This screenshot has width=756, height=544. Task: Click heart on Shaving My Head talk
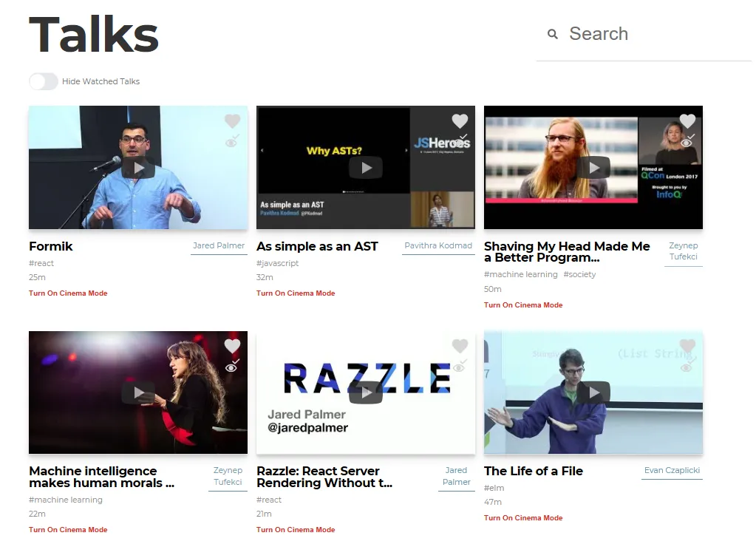[x=687, y=120]
